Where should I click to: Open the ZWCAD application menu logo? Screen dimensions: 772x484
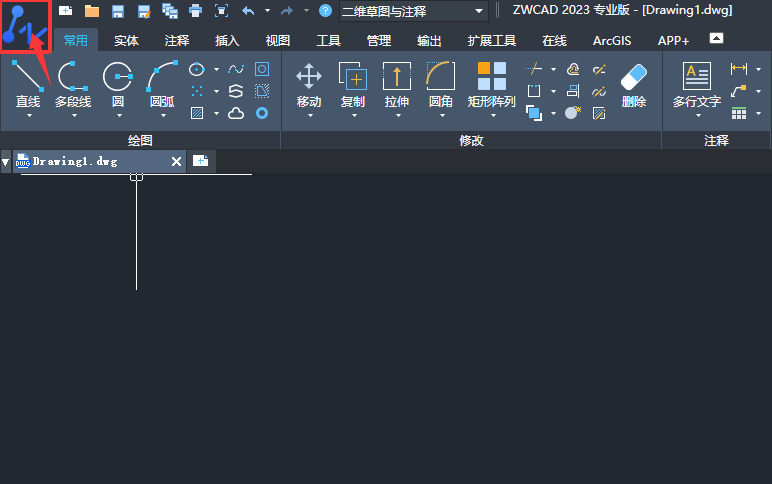[x=25, y=25]
